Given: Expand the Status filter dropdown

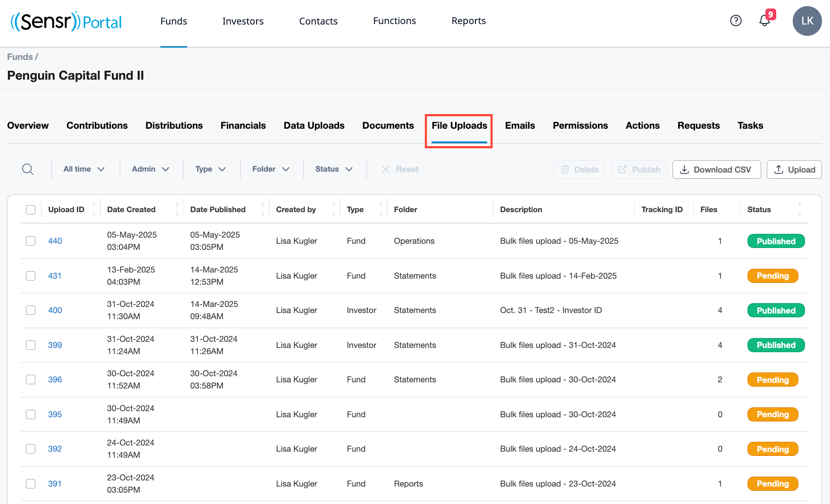Looking at the screenshot, I should (x=334, y=169).
